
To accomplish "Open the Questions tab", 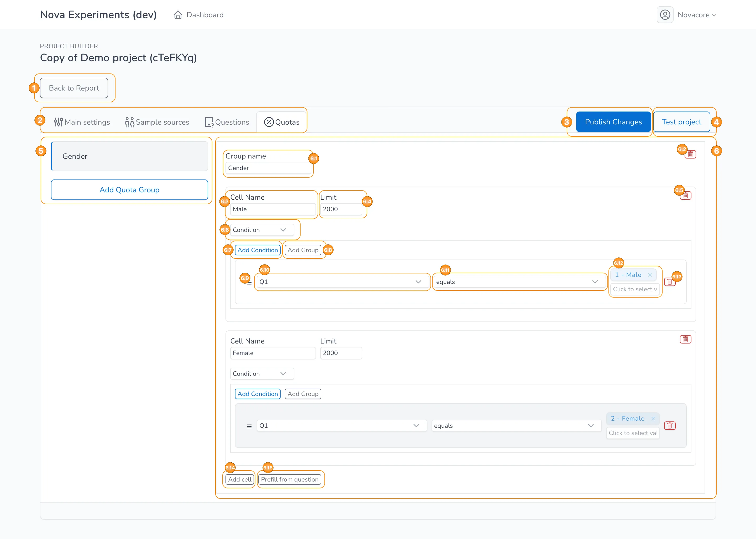I will coord(227,122).
